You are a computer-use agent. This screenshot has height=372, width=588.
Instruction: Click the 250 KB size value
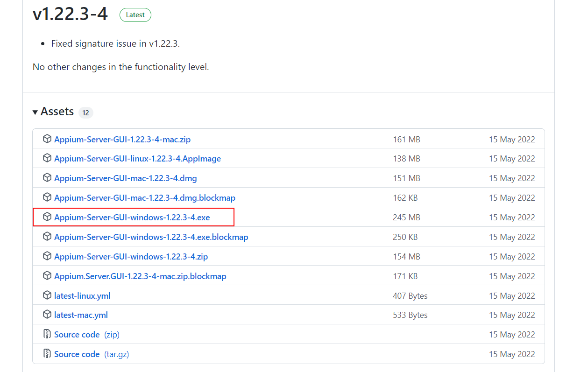tap(405, 237)
